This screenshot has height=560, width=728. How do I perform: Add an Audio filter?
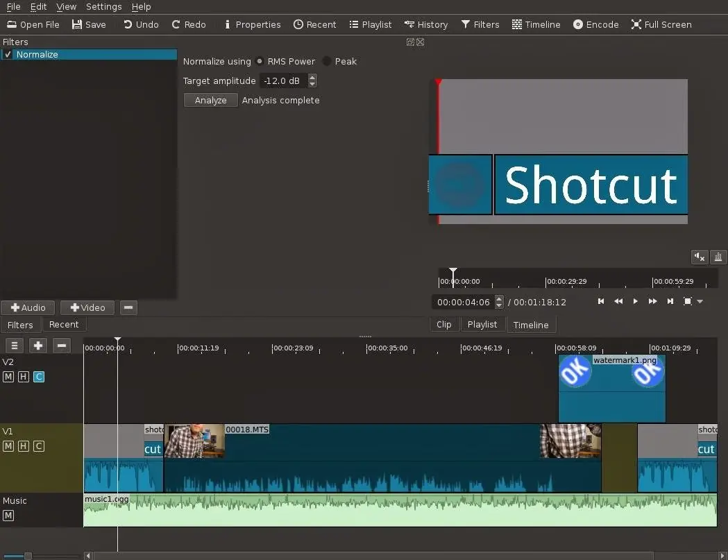tap(28, 307)
